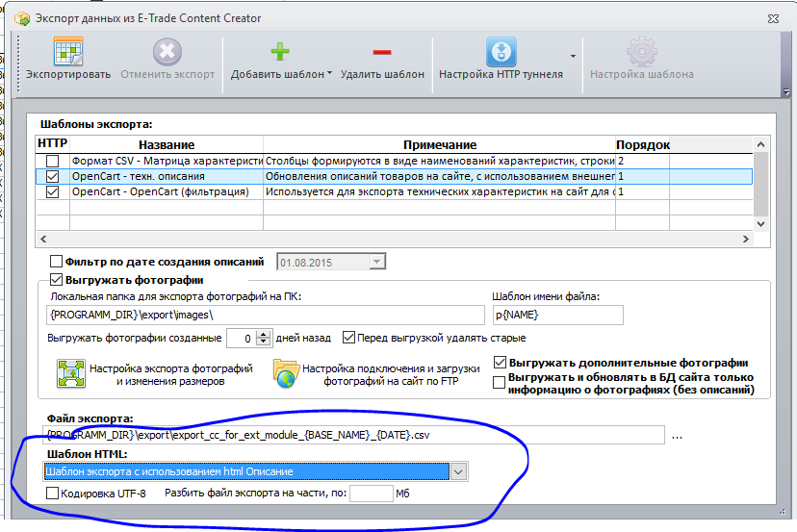The image size is (797, 532).
Task: Click the note text of OpenCart техн. описания
Action: point(440,176)
